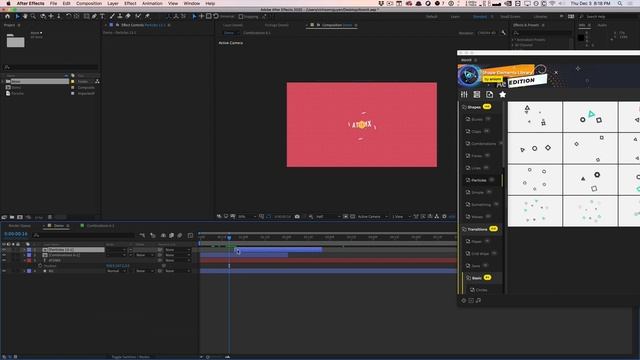The height and width of the screenshot is (360, 640).
Task: Select the Type tool
Action: (x=102, y=16)
